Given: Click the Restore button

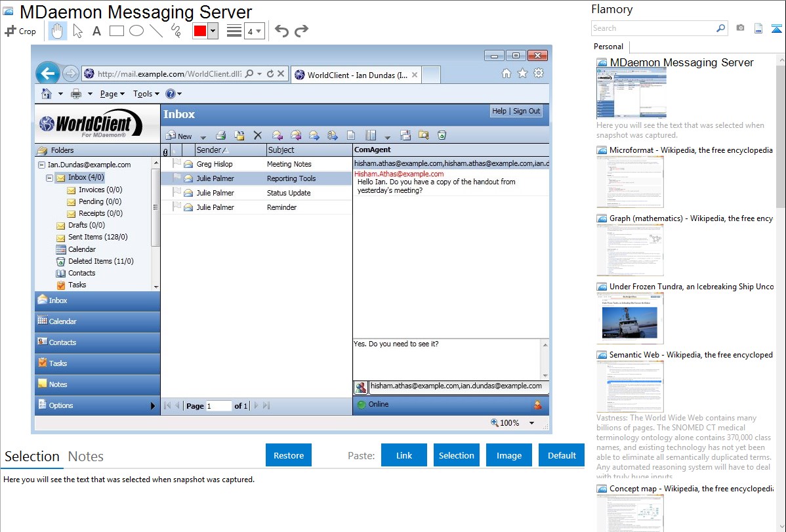Looking at the screenshot, I should 289,455.
